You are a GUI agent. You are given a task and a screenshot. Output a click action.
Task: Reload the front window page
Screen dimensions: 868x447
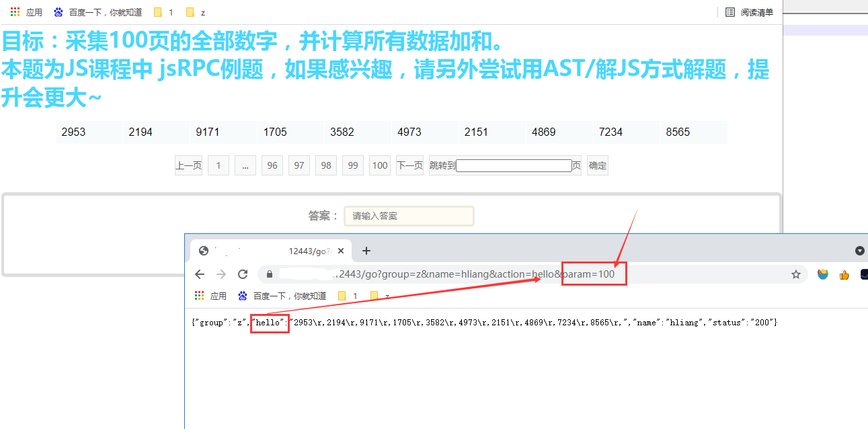click(243, 274)
